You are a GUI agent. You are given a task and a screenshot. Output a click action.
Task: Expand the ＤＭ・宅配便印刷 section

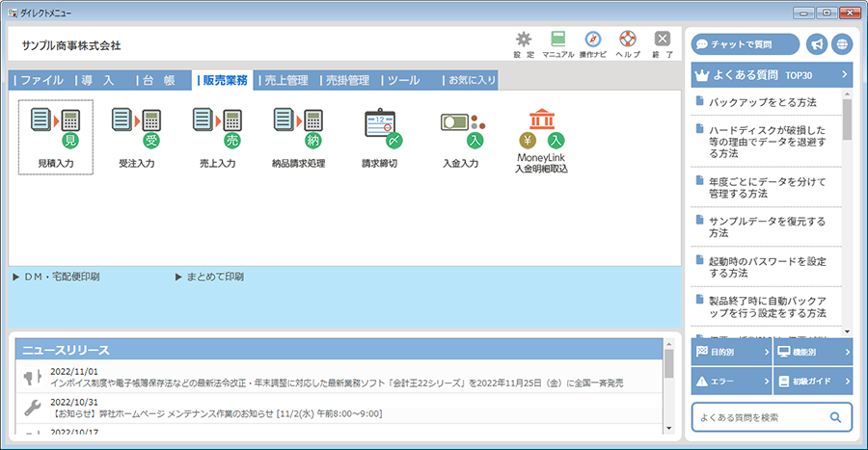57,277
